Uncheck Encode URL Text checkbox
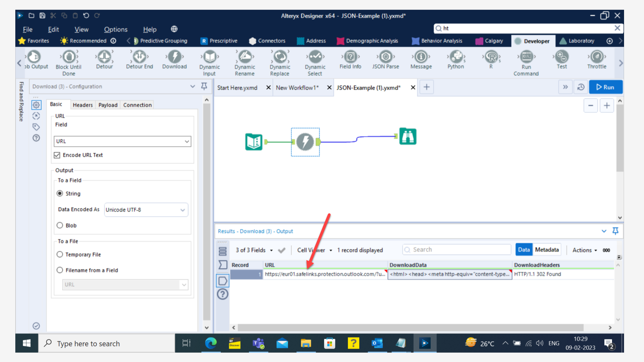Image resolution: width=644 pixels, height=362 pixels. (57, 155)
